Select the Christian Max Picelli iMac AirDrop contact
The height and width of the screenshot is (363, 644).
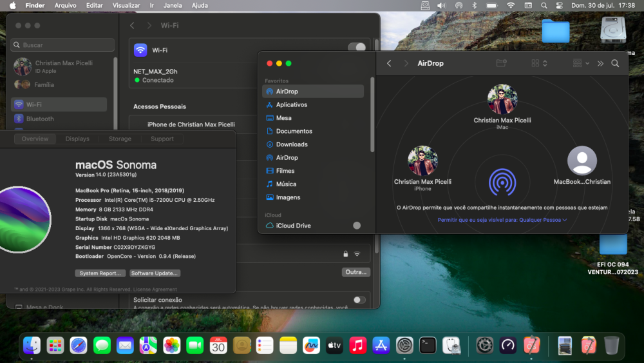502,107
